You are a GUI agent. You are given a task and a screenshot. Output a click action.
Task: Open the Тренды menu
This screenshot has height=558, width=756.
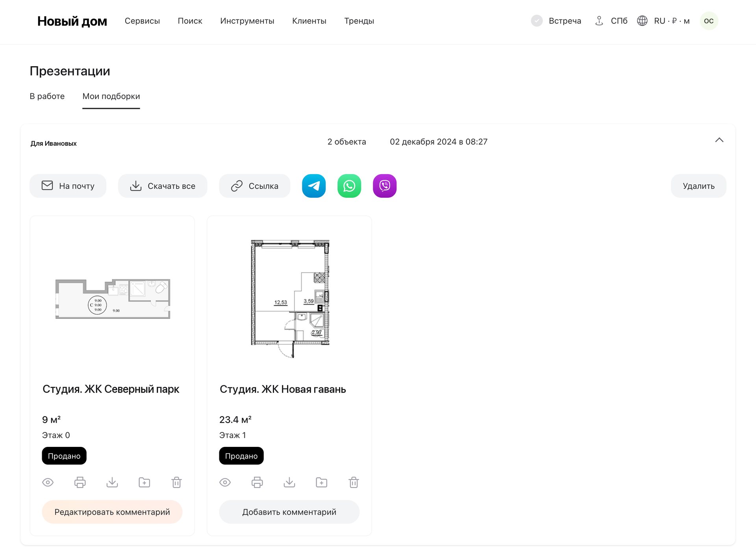(x=359, y=21)
